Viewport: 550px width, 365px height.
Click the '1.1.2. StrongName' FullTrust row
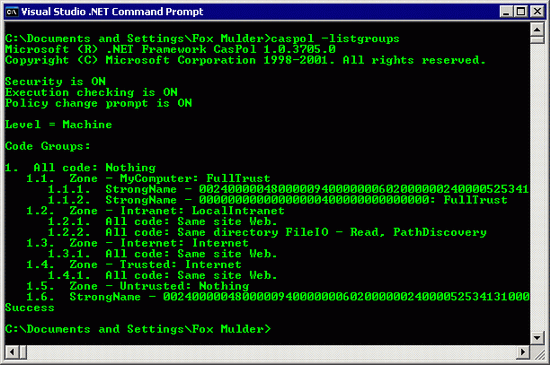pos(278,200)
